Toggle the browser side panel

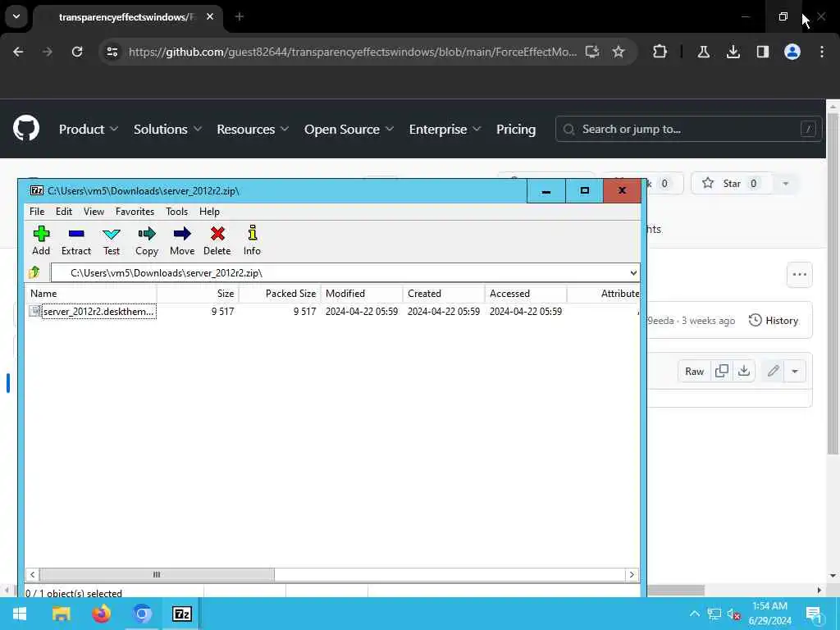point(762,52)
